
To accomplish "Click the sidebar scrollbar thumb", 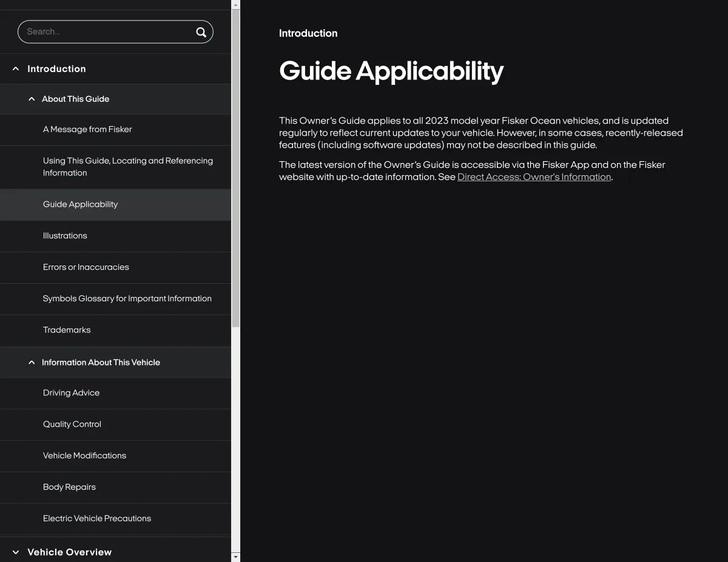I will point(236,169).
